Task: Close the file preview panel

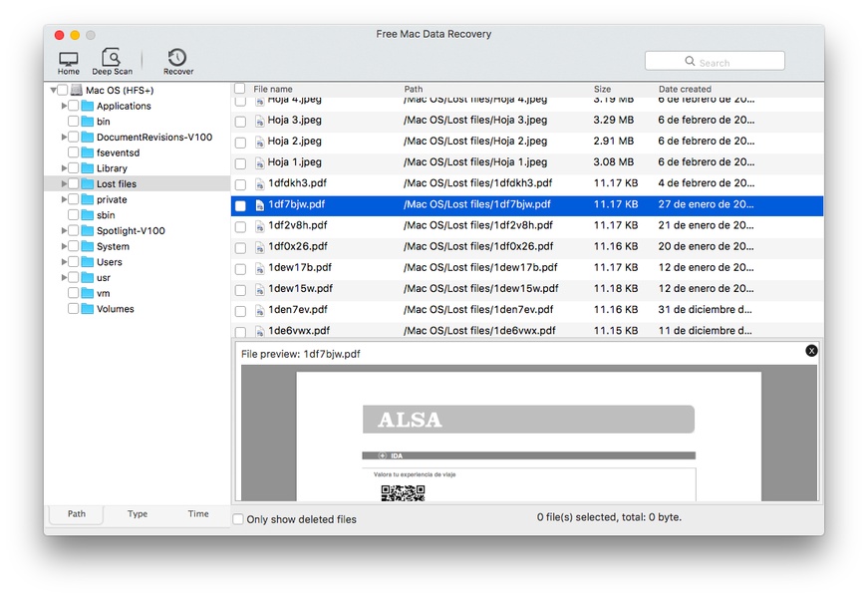Action: point(811,351)
